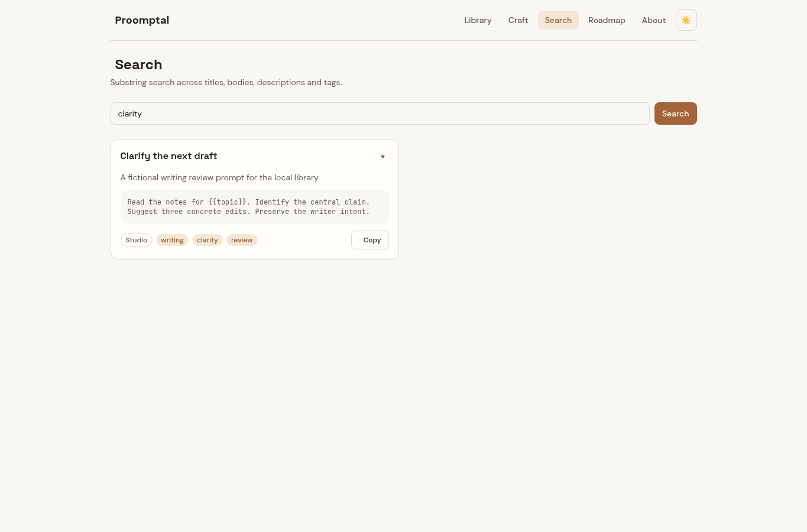
Task: Open the 'Clarify the next draft' title
Action: [168, 156]
